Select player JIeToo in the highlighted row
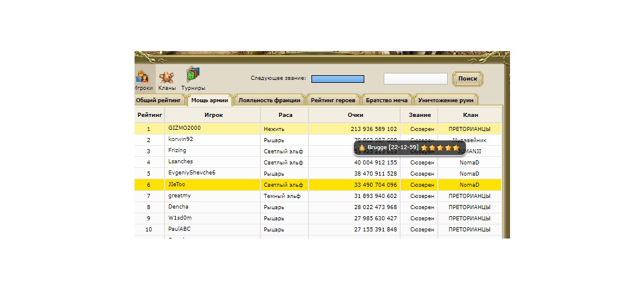Image resolution: width=644 pixels, height=289 pixels. (x=177, y=184)
